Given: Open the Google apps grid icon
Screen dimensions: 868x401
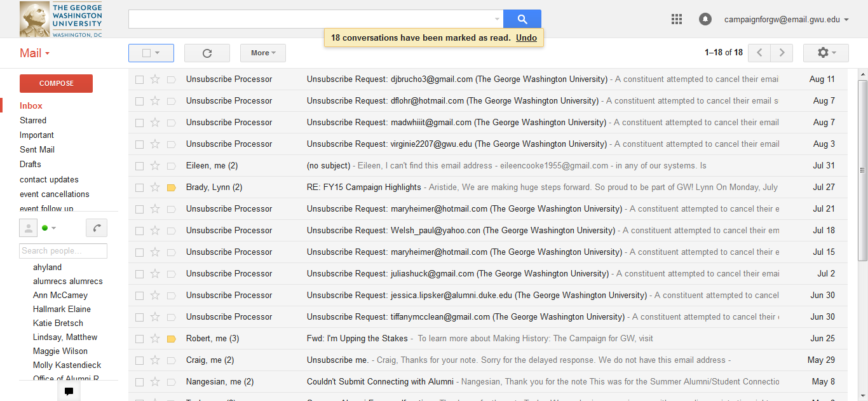Looking at the screenshot, I should click(x=677, y=20).
